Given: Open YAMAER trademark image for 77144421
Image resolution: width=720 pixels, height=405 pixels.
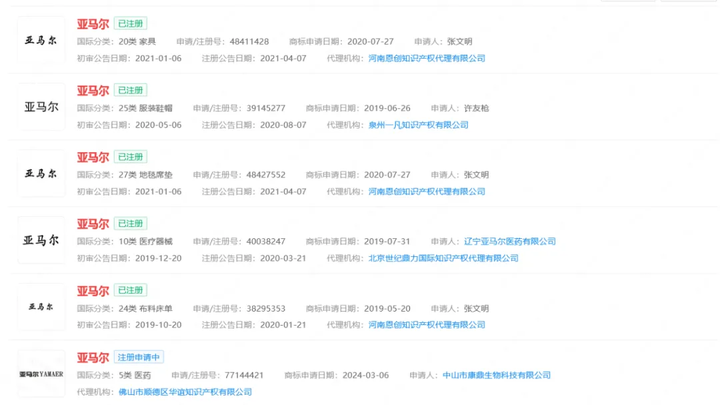Looking at the screenshot, I should (41, 374).
